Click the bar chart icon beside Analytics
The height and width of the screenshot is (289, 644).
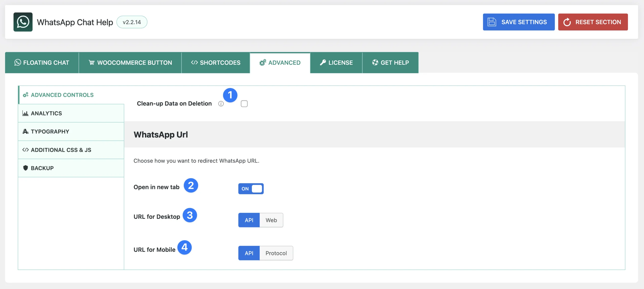pyautogui.click(x=25, y=113)
